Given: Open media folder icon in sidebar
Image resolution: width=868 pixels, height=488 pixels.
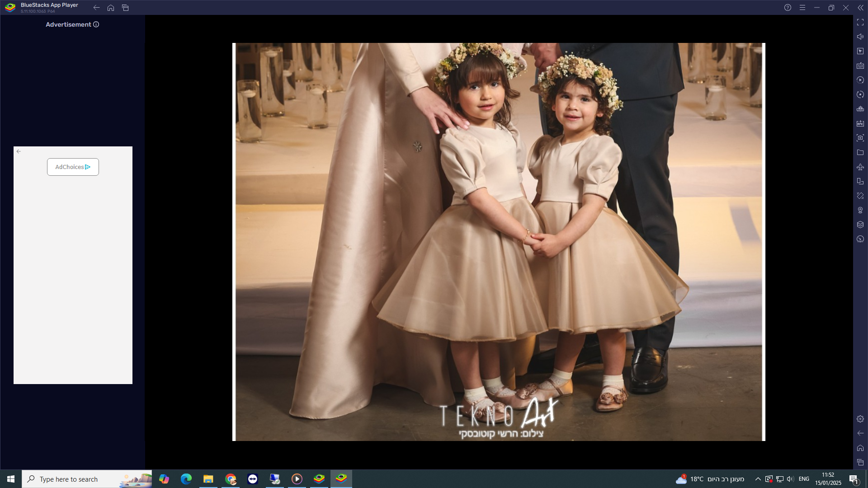Looking at the screenshot, I should 860,152.
